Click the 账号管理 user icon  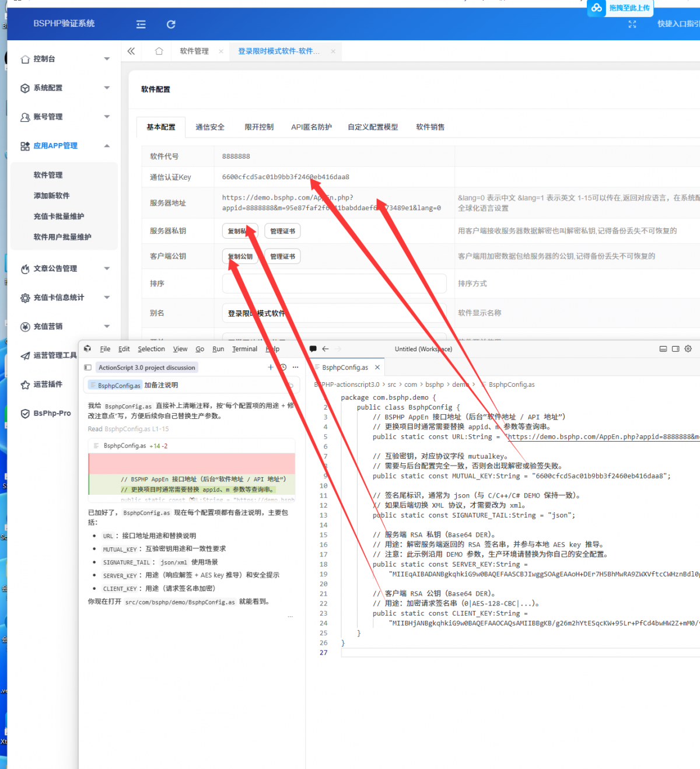(x=25, y=117)
